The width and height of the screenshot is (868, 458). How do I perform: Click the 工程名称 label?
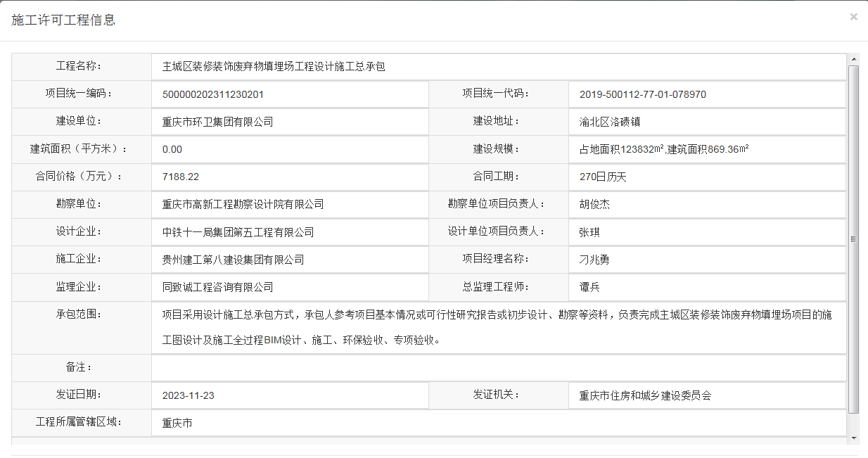[x=79, y=66]
